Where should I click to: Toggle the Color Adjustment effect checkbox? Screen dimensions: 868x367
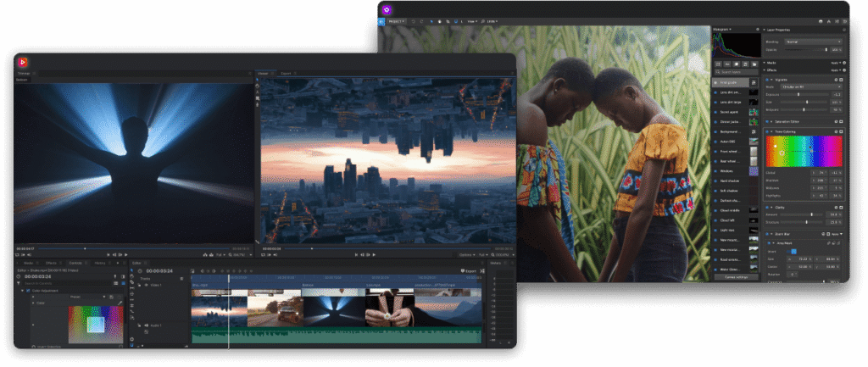tap(28, 291)
